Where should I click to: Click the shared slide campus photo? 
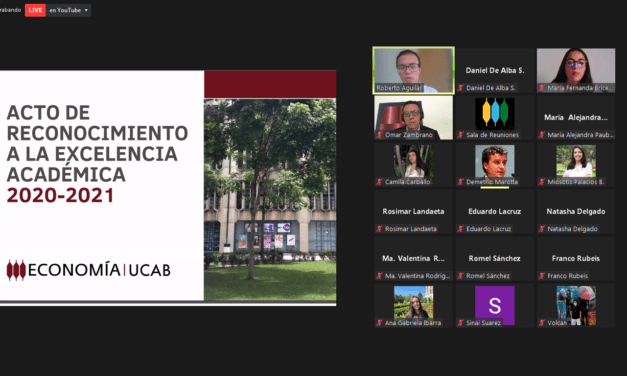click(270, 199)
